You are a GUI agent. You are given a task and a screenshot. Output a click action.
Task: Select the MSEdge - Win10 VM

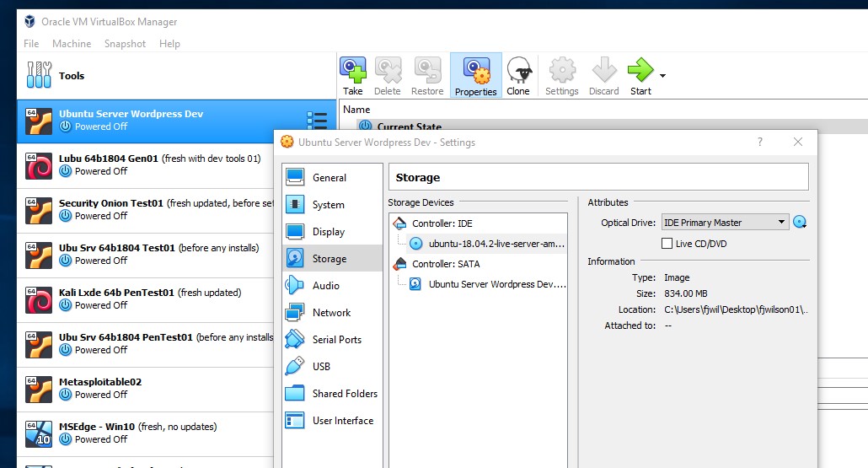(146, 434)
